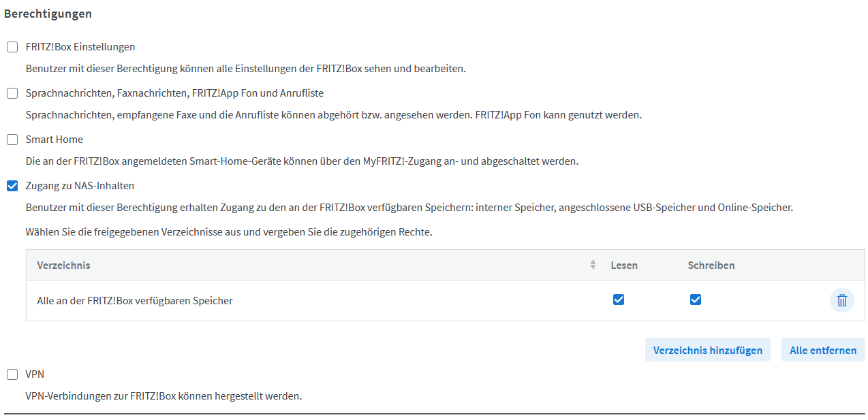The height and width of the screenshot is (420, 868).
Task: Uncheck the Zugang zu NAS-Inhalten checkbox
Action: coord(12,186)
